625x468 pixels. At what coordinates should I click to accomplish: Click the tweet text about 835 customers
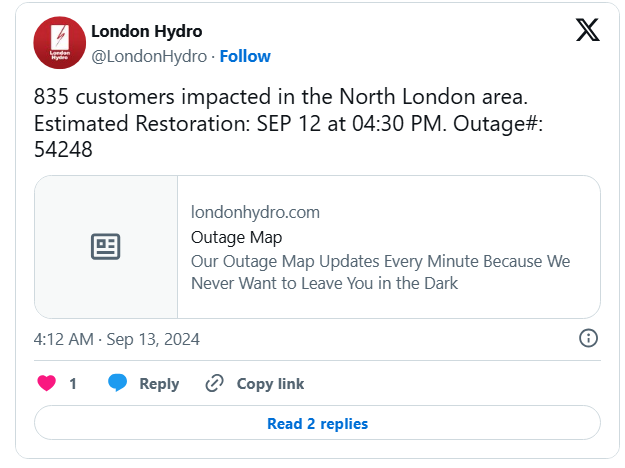tap(288, 123)
